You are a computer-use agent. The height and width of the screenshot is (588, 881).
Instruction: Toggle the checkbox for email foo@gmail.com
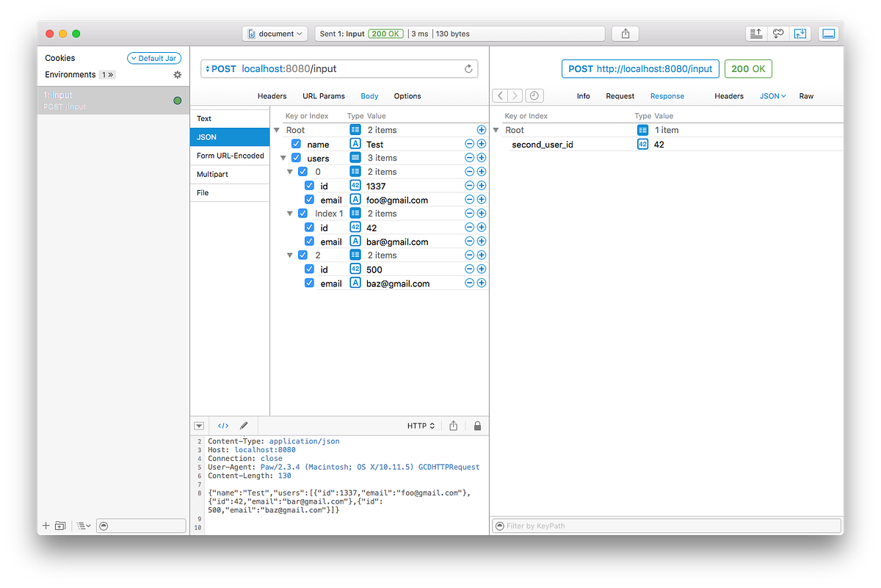pos(309,200)
